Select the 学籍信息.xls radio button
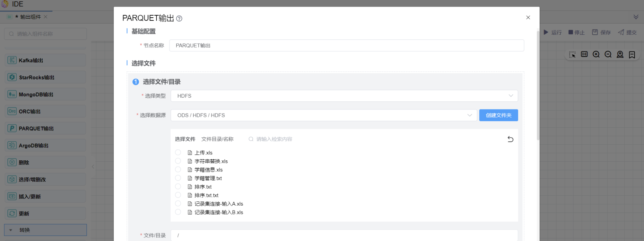The width and height of the screenshot is (644, 241). tap(178, 169)
